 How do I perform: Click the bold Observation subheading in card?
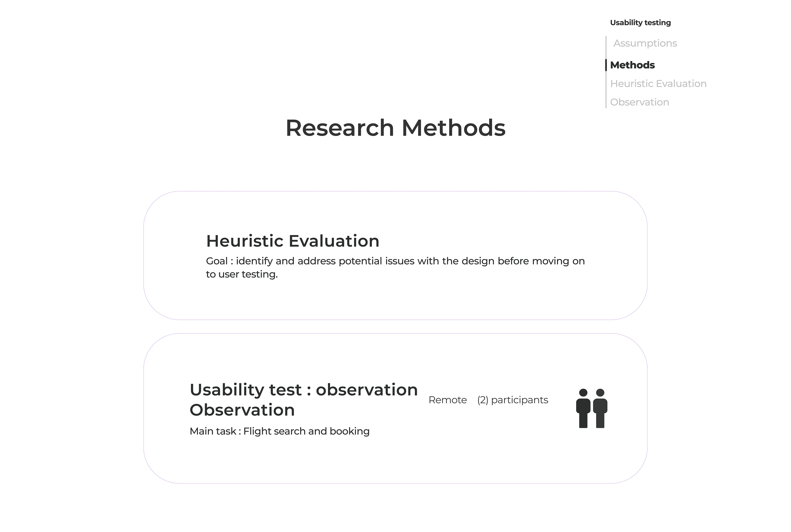[x=242, y=410]
